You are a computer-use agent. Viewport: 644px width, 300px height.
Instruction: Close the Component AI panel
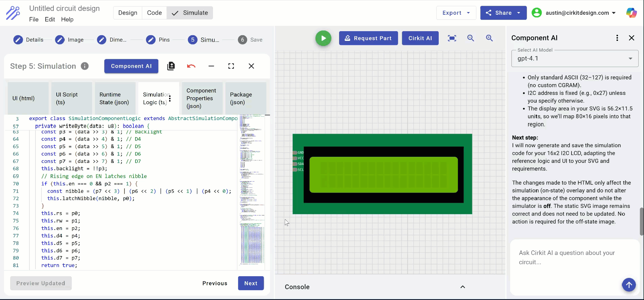pyautogui.click(x=632, y=38)
